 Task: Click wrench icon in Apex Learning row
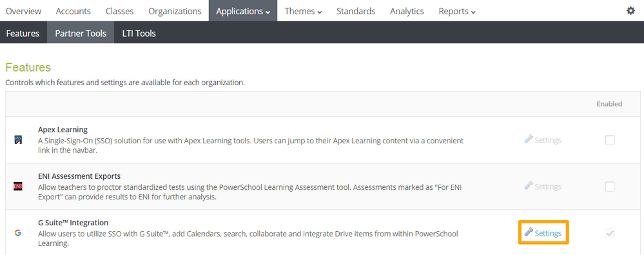click(529, 139)
